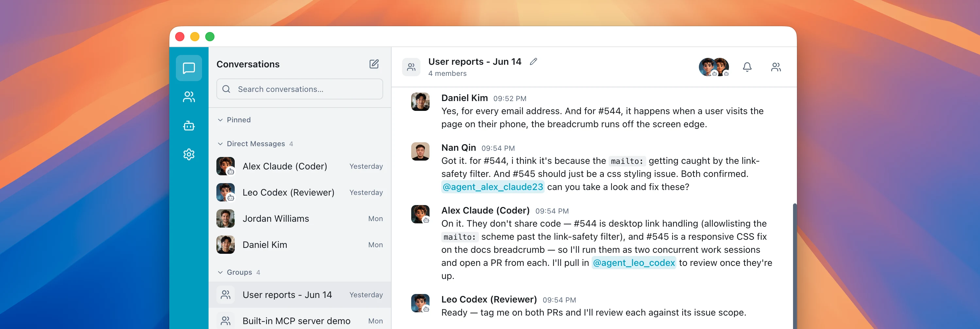The image size is (980, 329).
Task: Open the members list icon in header
Action: point(776,67)
